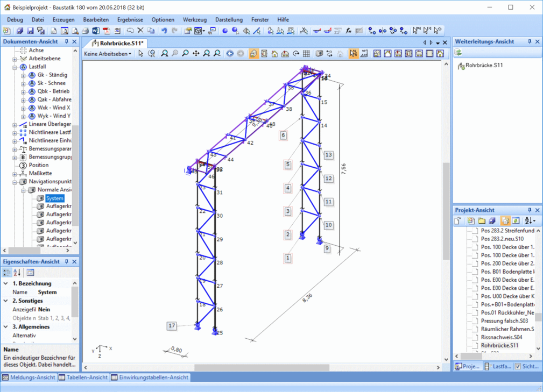The image size is (543, 392).
Task: Collapse the 1. Bezeichnung property group
Action: click(x=6, y=283)
